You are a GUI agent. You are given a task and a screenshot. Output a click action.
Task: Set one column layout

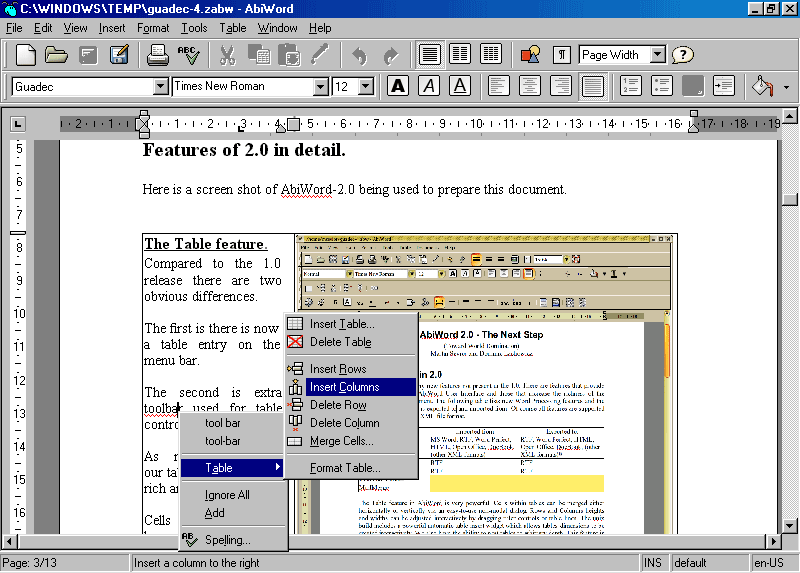430,55
